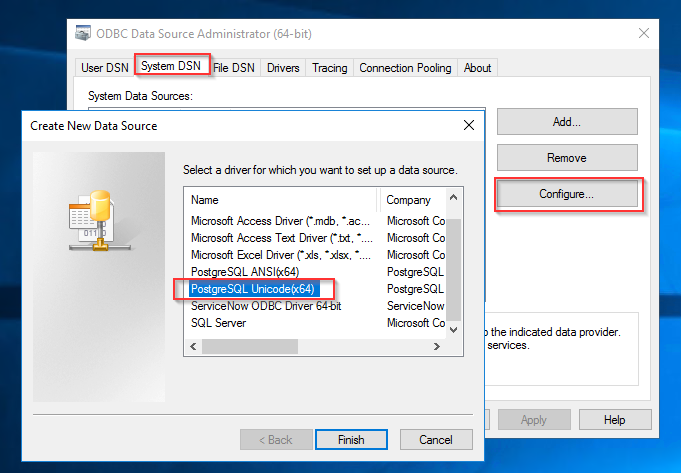Click the driver list scroll down arrow
This screenshot has height=473, width=681.
coord(453,330)
